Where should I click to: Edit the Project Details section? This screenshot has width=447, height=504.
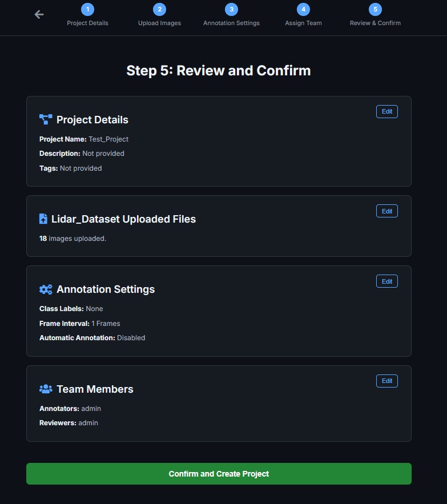386,112
